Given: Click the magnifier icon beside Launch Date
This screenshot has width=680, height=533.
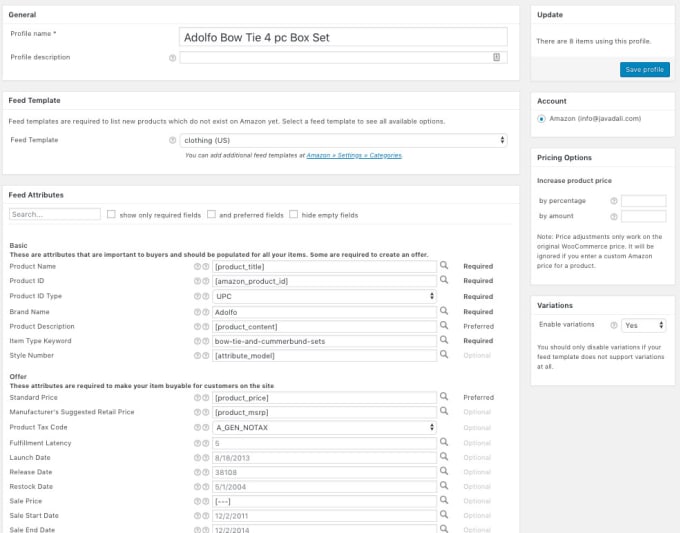Looking at the screenshot, I should (x=444, y=456).
